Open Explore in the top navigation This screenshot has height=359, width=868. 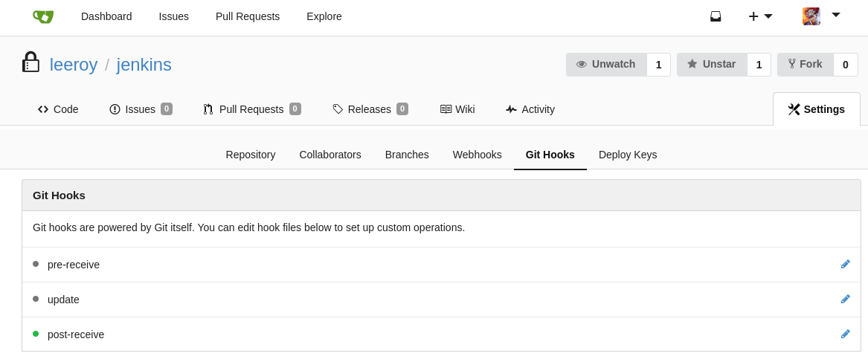[324, 16]
